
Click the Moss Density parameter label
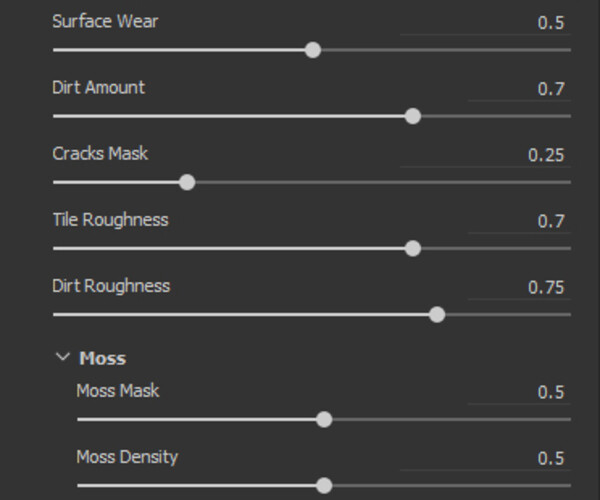tap(127, 457)
